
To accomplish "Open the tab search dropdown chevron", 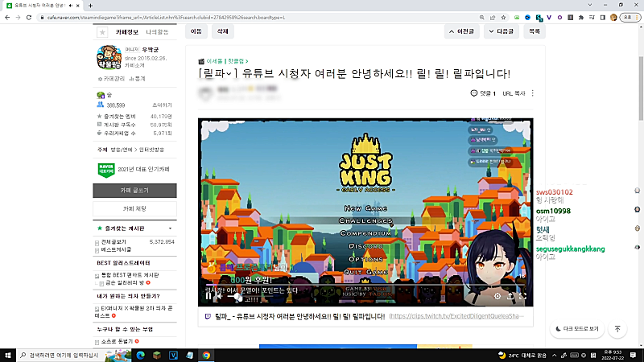I will coord(590,5).
